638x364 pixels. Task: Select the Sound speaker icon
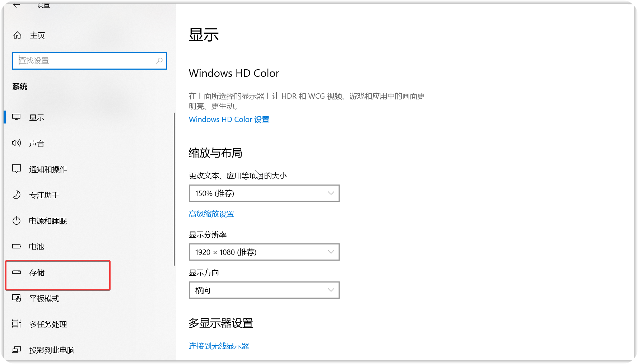[17, 143]
